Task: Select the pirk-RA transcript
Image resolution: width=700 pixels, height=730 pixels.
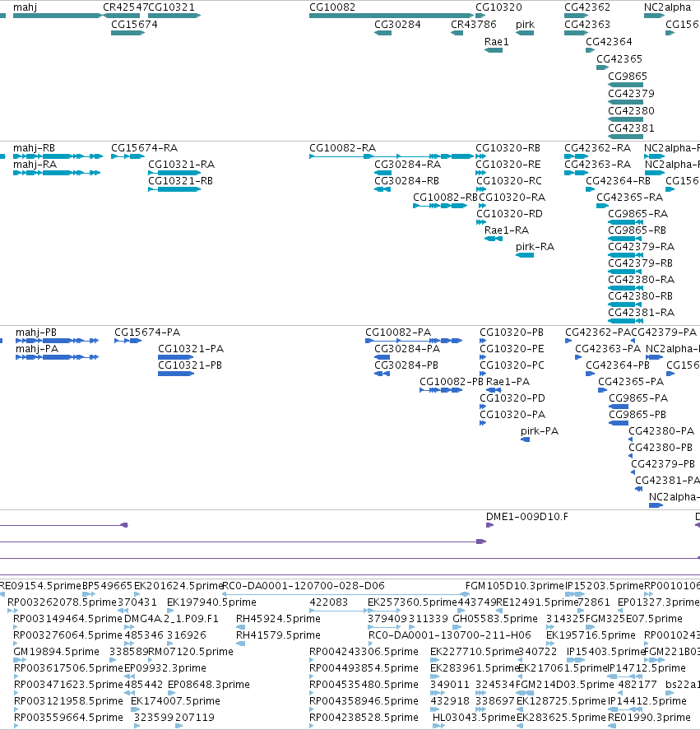Action: 525,255
